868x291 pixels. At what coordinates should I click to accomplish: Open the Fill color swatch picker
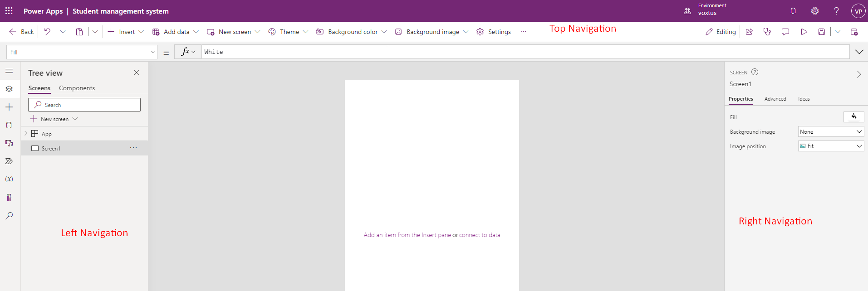(853, 117)
